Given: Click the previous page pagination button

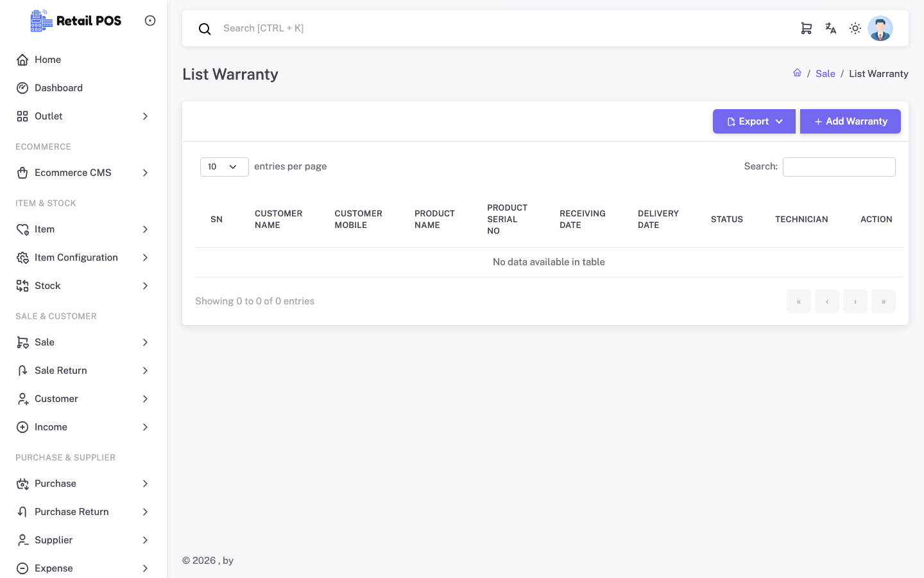Looking at the screenshot, I should pos(827,301).
